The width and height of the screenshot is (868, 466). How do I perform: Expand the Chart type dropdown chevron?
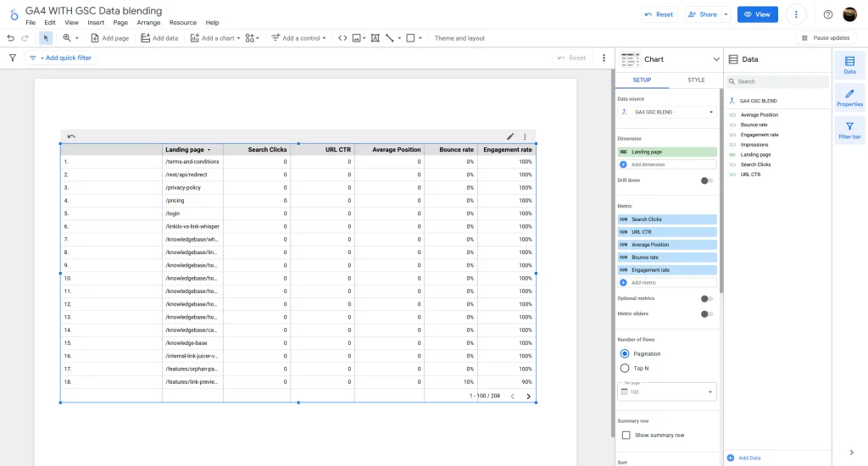pos(715,59)
